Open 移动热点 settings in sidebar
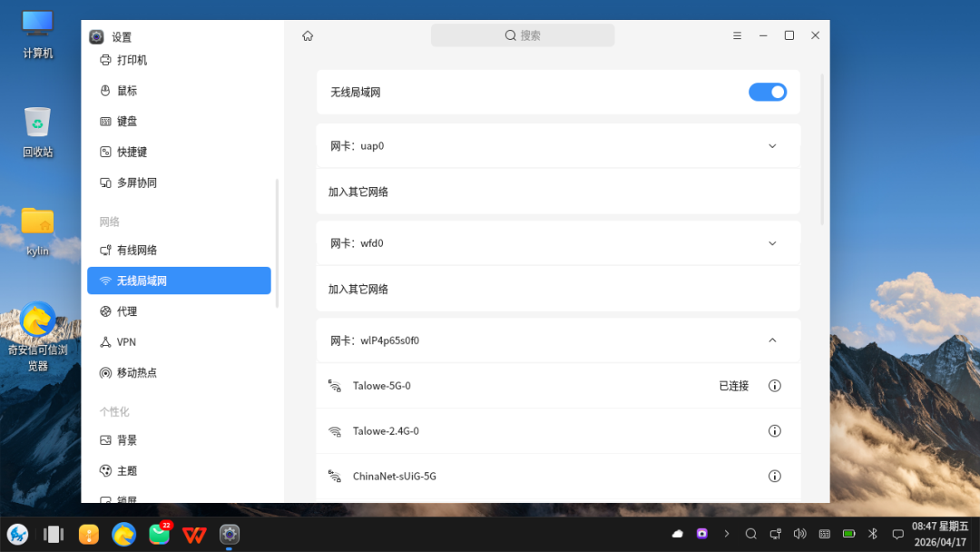 pos(179,372)
